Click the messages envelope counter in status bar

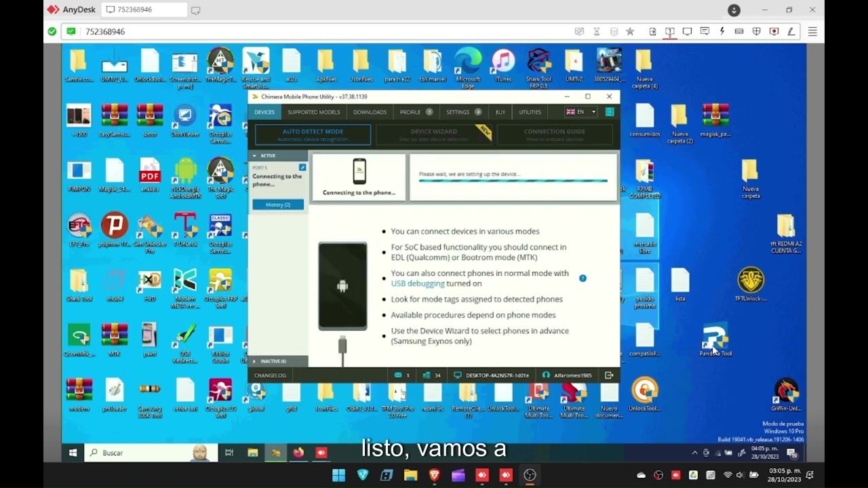click(401, 375)
